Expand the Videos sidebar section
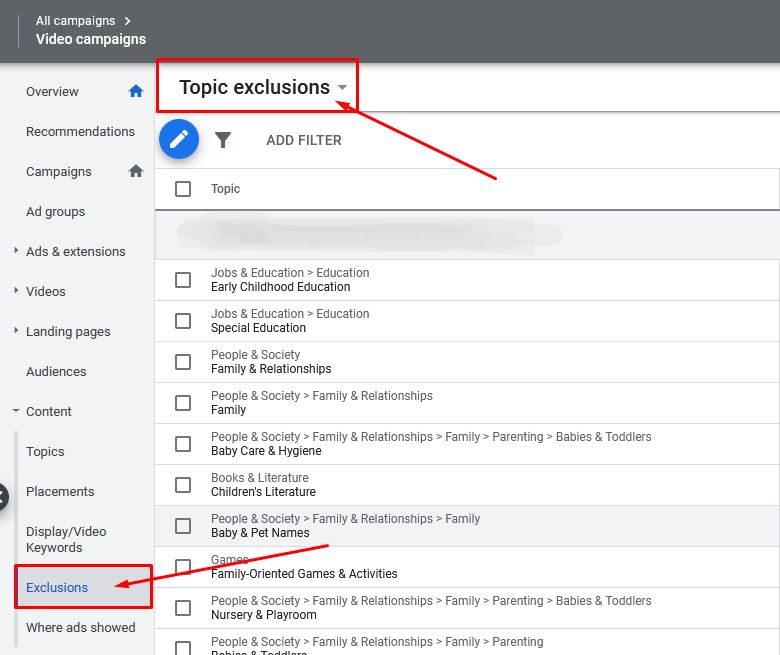The image size is (780, 655). (16, 291)
